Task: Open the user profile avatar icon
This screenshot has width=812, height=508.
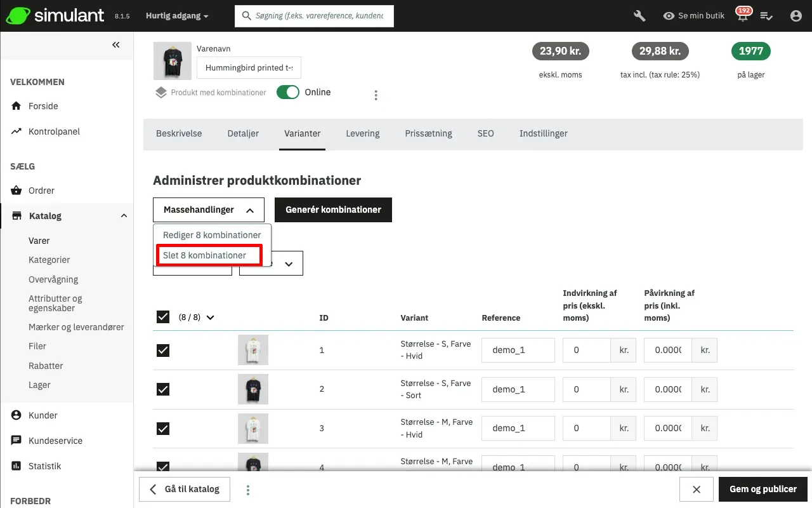Action: click(796, 16)
